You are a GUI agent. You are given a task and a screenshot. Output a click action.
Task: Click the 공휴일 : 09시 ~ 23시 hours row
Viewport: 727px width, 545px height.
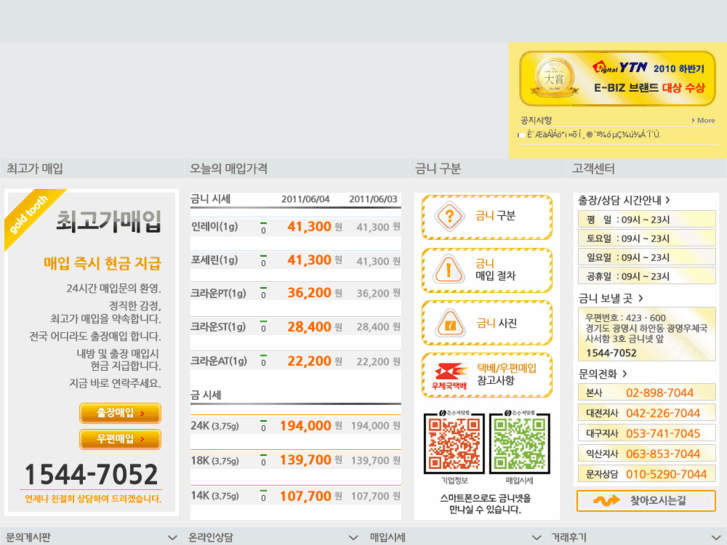[x=646, y=276]
